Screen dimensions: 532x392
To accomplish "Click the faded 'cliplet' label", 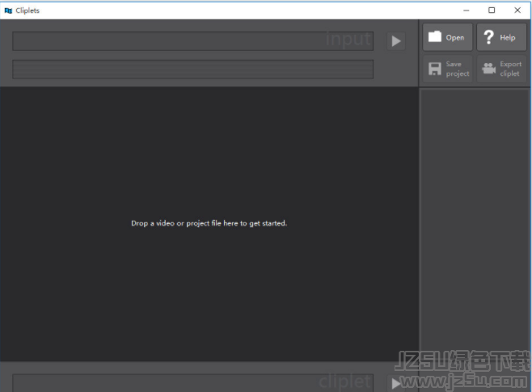I will click(345, 381).
